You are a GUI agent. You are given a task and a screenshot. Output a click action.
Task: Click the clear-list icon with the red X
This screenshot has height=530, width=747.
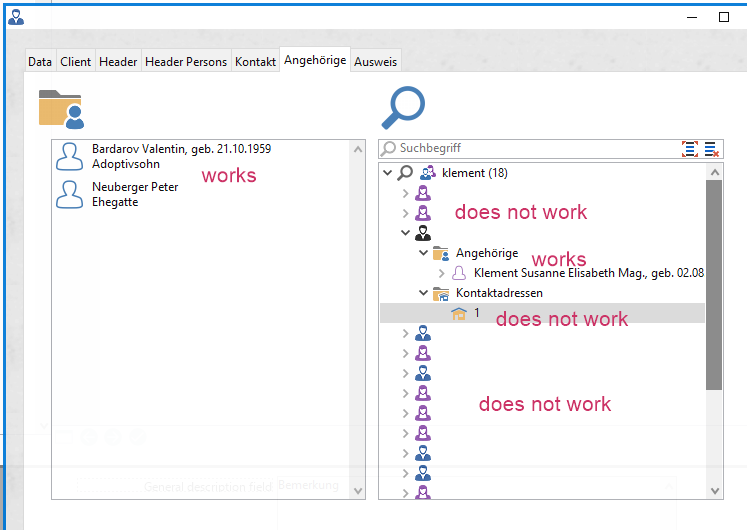tap(712, 148)
